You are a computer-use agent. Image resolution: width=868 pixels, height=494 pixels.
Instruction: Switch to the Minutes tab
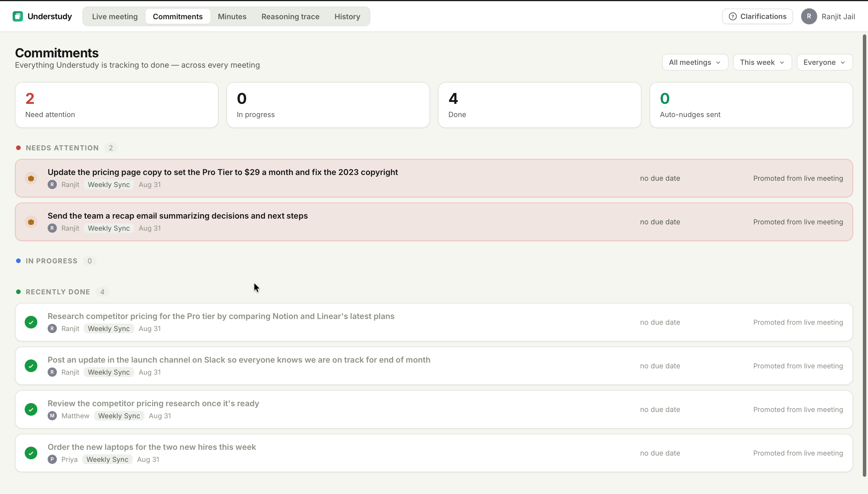coord(232,16)
